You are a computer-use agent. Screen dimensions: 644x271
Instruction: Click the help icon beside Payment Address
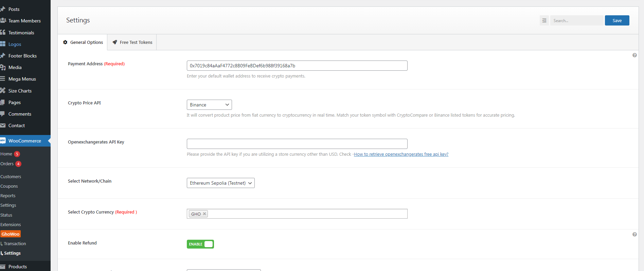(634, 55)
